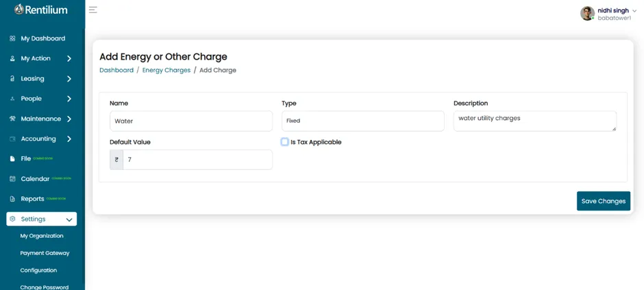Go to My Organization settings item
Viewport: 644px width, 290px height.
(x=42, y=236)
